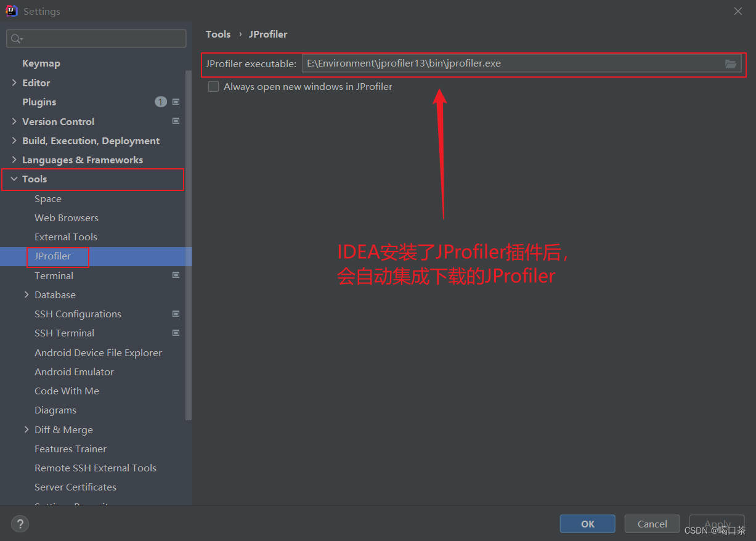
Task: Open SSH Configurations page
Action: [78, 314]
